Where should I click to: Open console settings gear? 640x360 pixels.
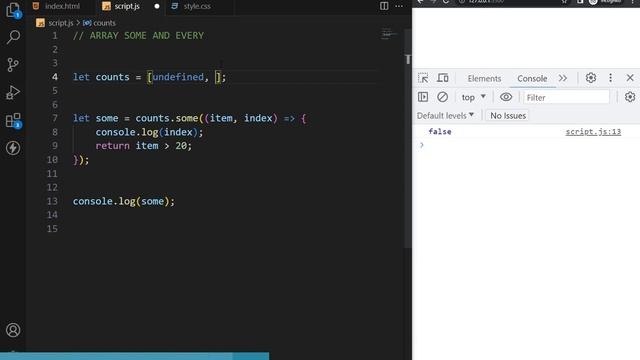click(630, 97)
